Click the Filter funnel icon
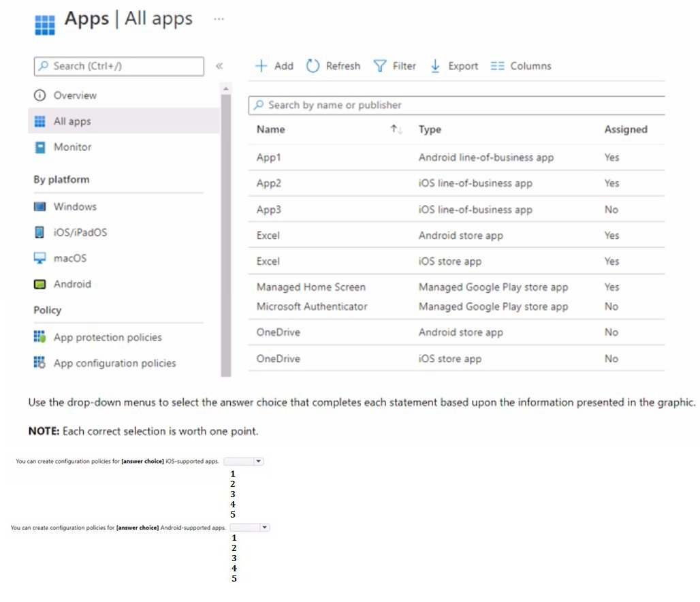The width and height of the screenshot is (700, 602). coord(379,66)
